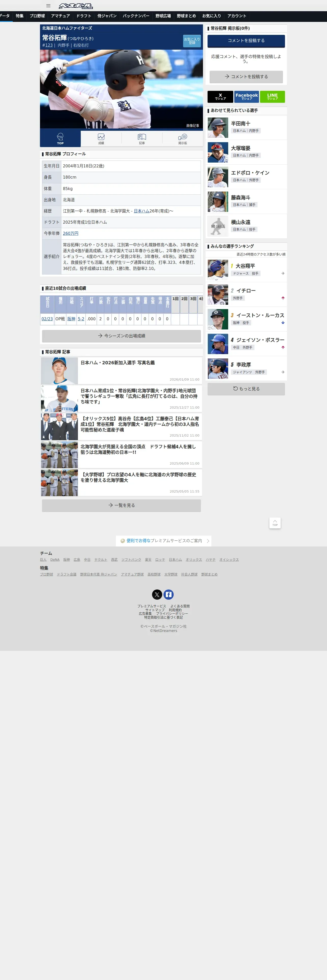Open the ソフトバンク team footer link

click(131, 560)
